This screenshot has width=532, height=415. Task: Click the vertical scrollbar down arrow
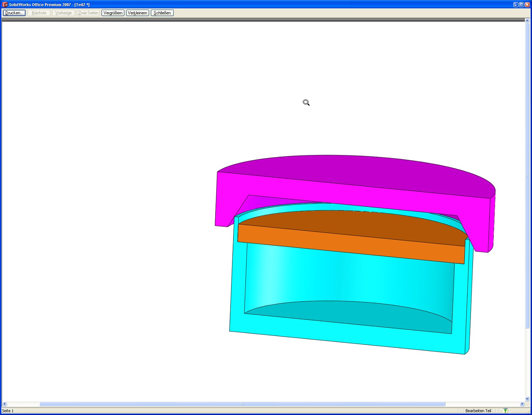tap(527, 399)
